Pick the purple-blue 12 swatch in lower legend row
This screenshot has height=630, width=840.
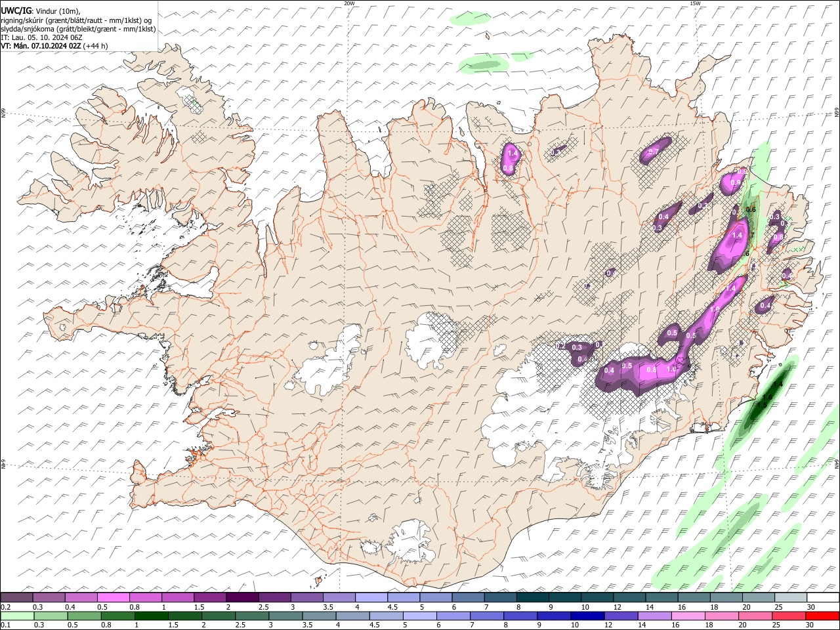point(620,616)
